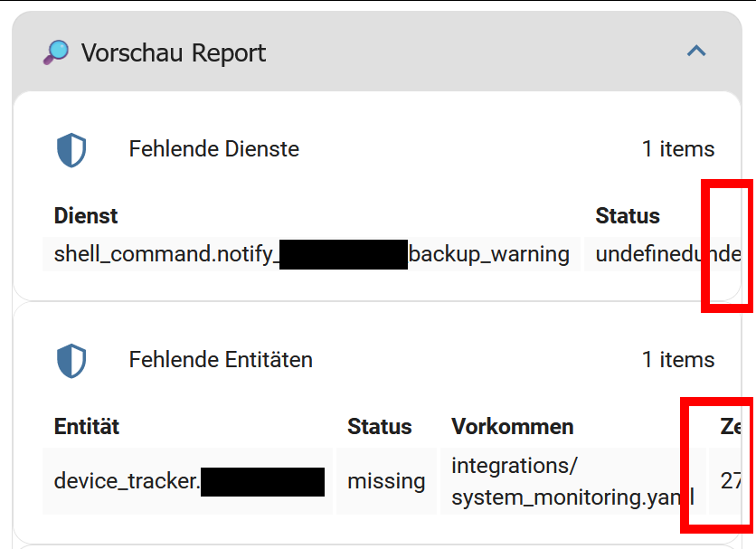Screen dimensions: 756x549
Task: Expand the Fehlende Entitäten card header
Action: pos(221,359)
